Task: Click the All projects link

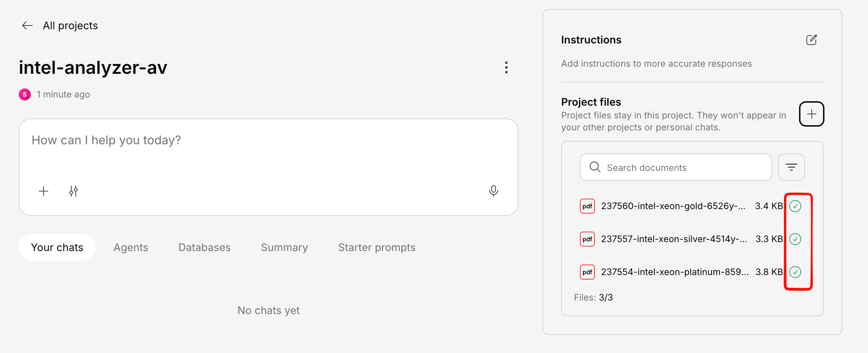Action: point(70,25)
